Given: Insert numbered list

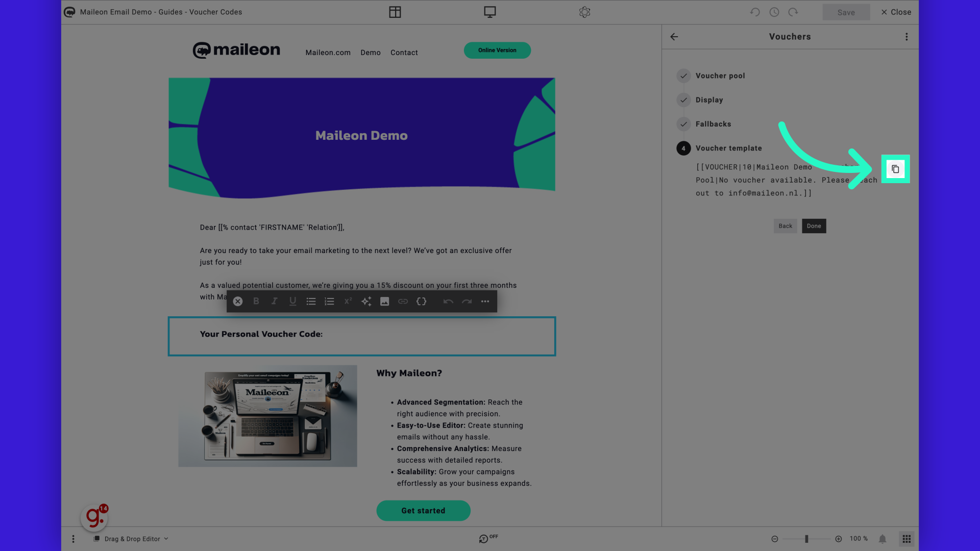Looking at the screenshot, I should (330, 302).
